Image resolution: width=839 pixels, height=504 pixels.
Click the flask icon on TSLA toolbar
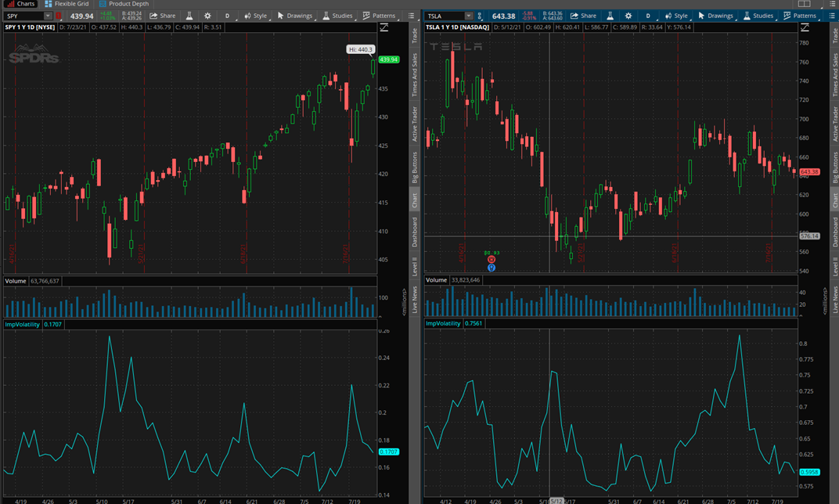click(610, 16)
